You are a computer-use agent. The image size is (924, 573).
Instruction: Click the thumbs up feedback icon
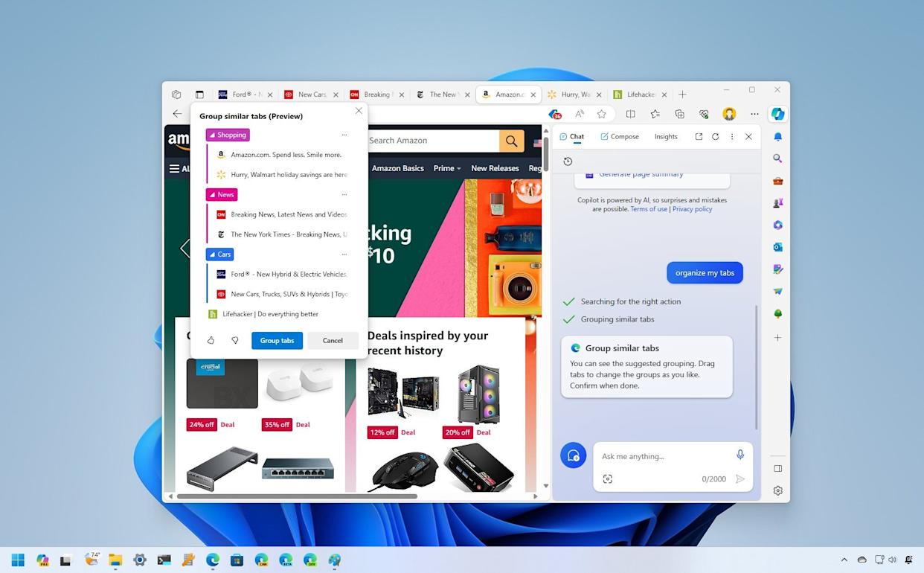(211, 340)
